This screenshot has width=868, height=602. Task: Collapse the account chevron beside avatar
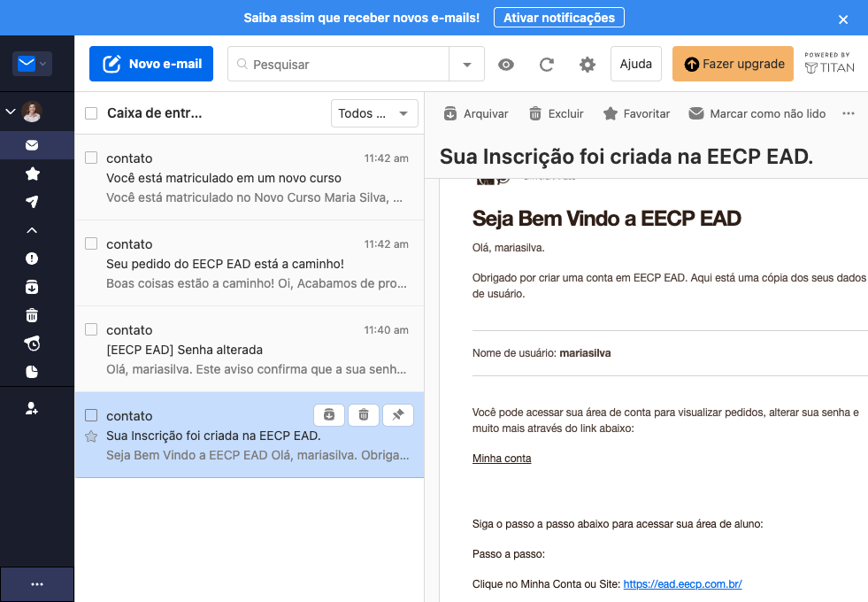11,112
